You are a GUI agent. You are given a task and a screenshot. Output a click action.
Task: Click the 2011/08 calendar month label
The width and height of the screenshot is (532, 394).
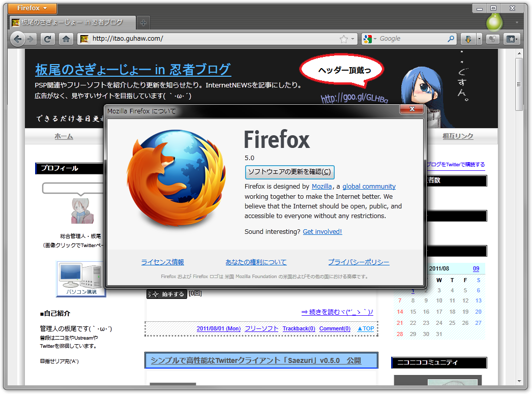[x=439, y=268]
